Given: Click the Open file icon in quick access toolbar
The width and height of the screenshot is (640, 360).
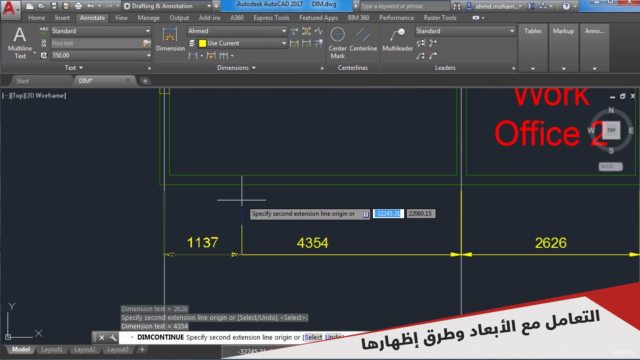Looking at the screenshot, I should (42, 6).
